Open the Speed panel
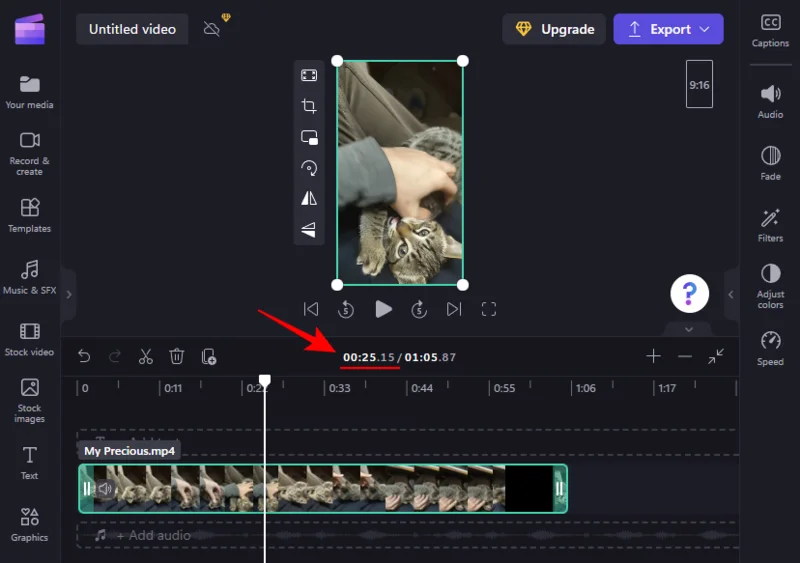The image size is (800, 563). (770, 349)
